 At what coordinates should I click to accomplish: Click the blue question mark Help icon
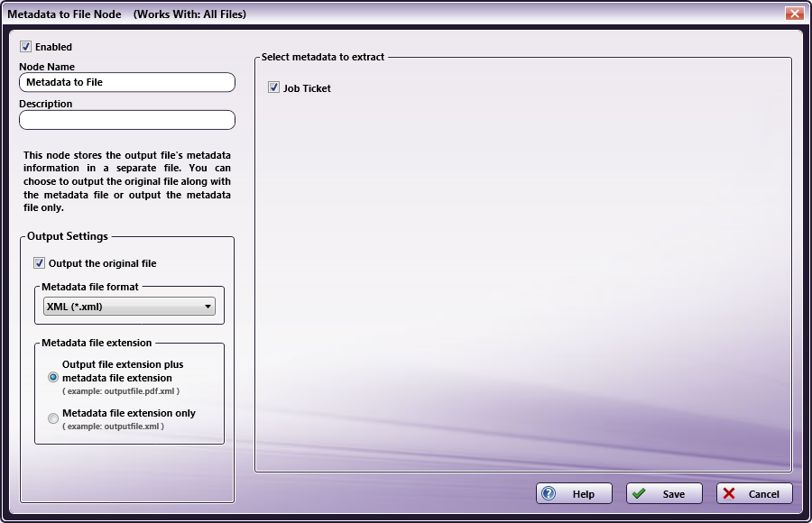pos(549,493)
